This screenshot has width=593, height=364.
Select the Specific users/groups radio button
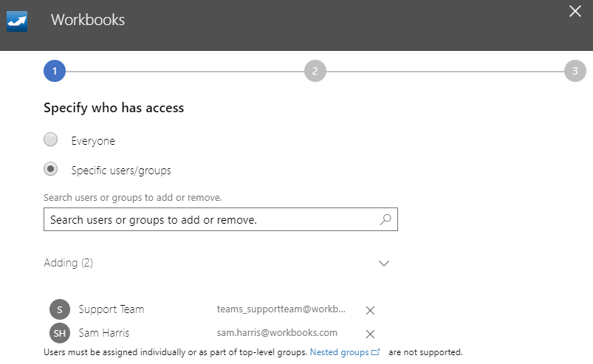click(51, 169)
